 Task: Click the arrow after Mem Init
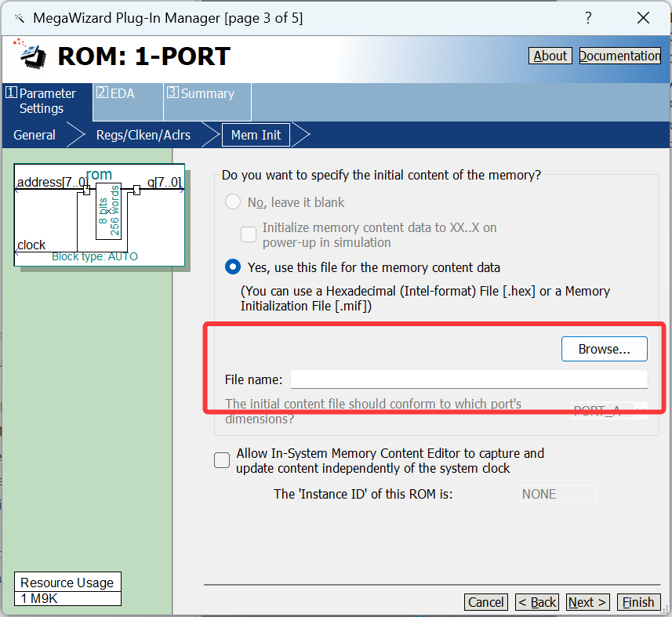pyautogui.click(x=301, y=135)
